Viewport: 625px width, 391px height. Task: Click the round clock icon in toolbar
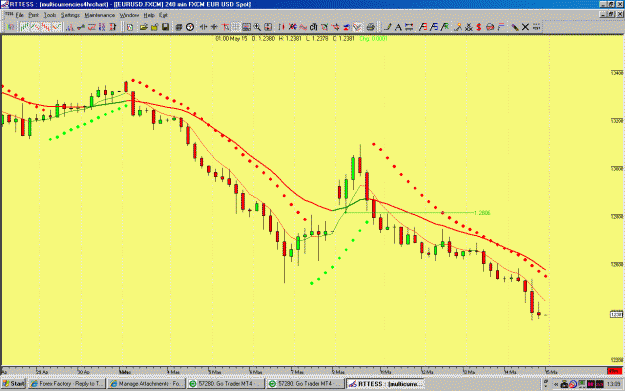190,27
